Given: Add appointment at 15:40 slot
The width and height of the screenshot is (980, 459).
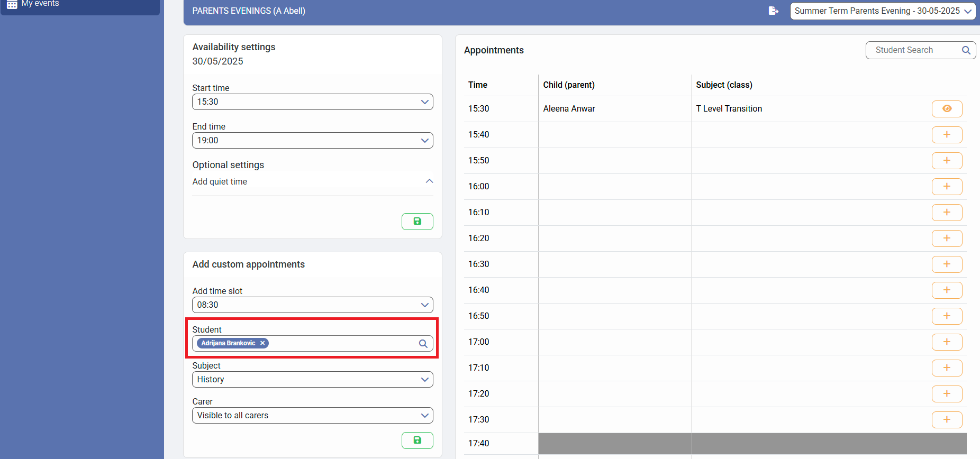Looking at the screenshot, I should click(x=947, y=135).
